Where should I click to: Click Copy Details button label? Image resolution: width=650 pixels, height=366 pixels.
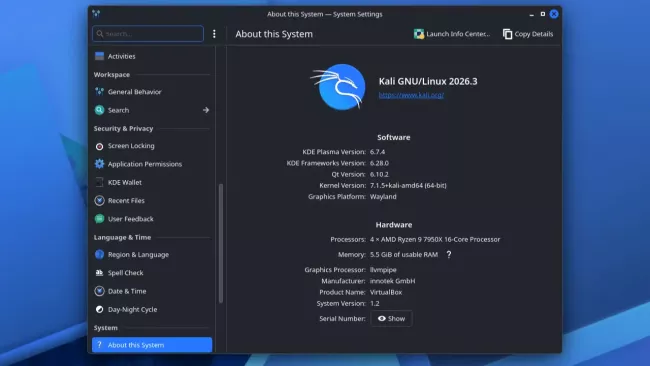tap(534, 34)
